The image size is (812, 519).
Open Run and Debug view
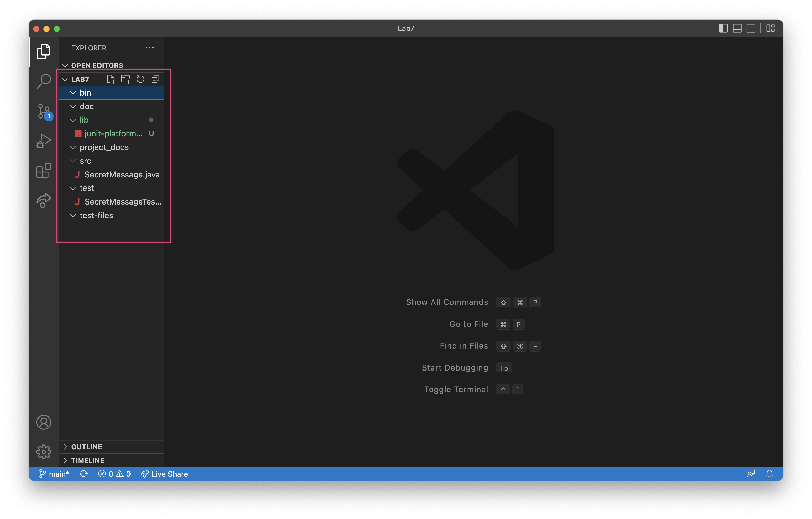coord(44,141)
